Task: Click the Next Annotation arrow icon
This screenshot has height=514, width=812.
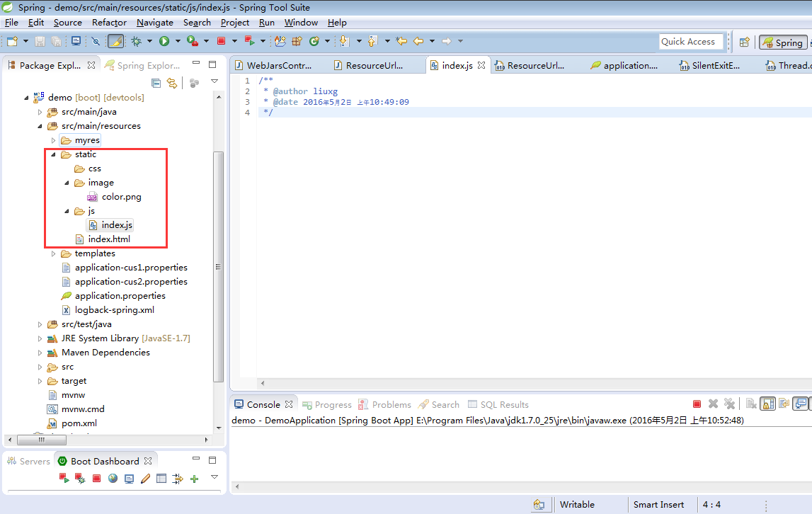Action: [x=344, y=42]
